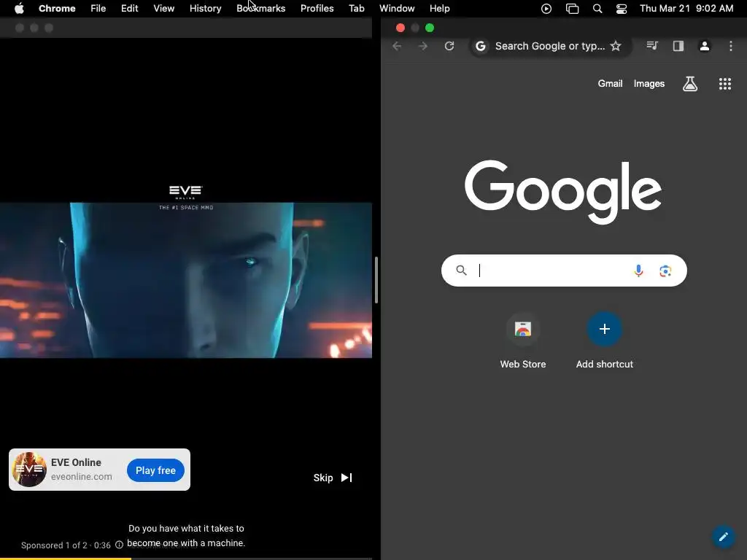
Task: Click the Stage Manager windows icon in menu bar
Action: [x=572, y=9]
